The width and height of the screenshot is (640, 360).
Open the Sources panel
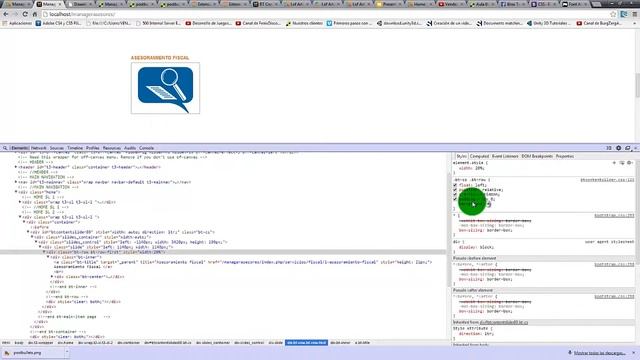(x=57, y=148)
